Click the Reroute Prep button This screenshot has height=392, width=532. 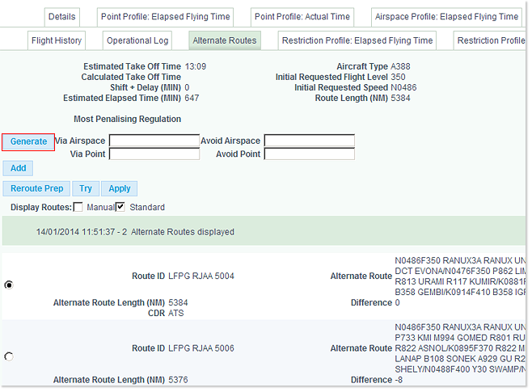[x=36, y=188]
